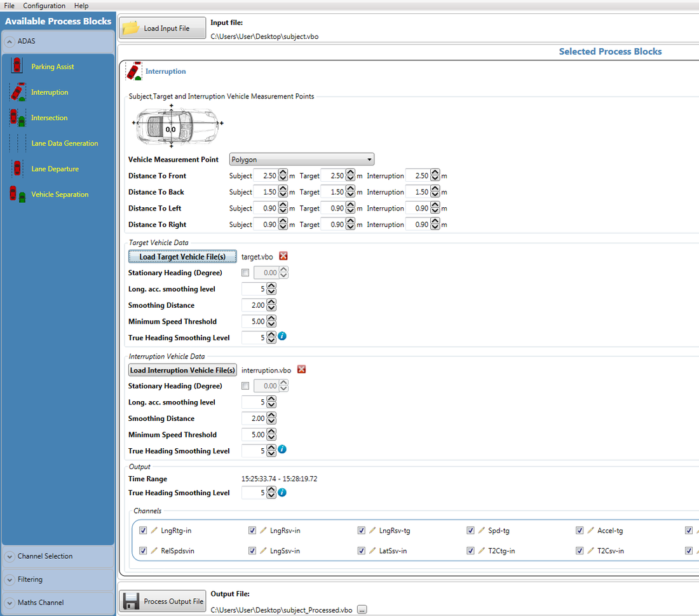Click the Process Output File button
This screenshot has width=699, height=616.
pos(163,601)
